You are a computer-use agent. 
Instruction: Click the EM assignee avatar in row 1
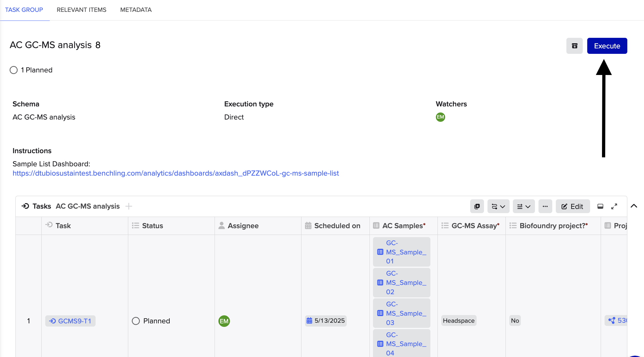pos(224,321)
